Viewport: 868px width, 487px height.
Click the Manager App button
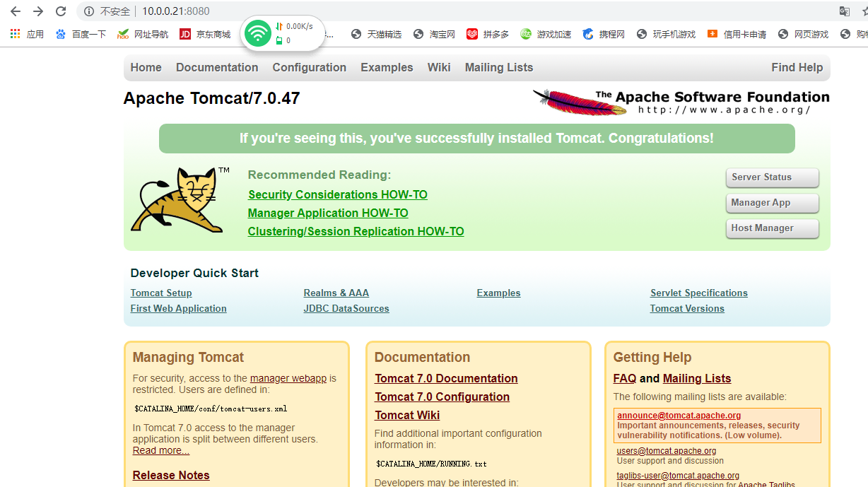772,203
